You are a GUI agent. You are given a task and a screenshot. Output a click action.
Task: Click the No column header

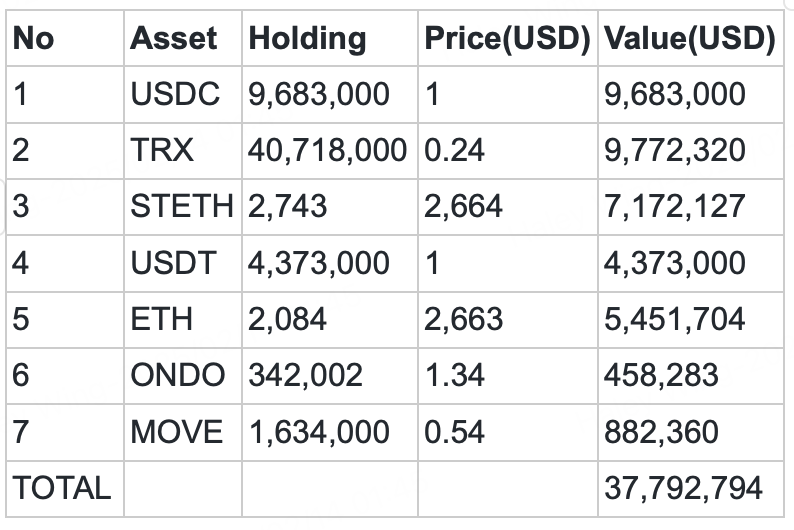pyautogui.click(x=34, y=39)
